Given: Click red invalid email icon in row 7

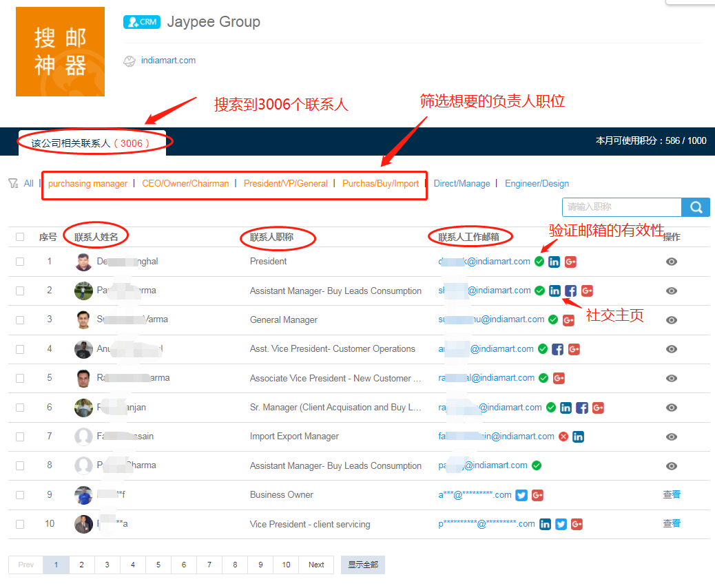Looking at the screenshot, I should (x=563, y=437).
